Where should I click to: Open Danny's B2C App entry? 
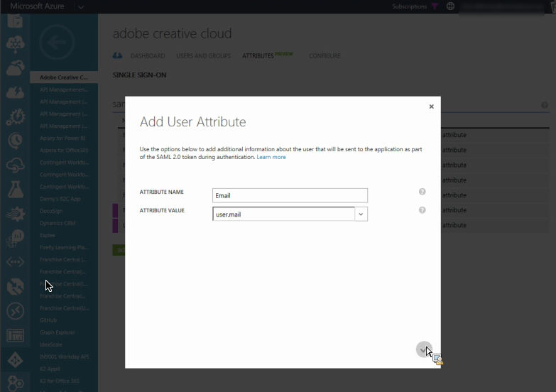tap(60, 199)
